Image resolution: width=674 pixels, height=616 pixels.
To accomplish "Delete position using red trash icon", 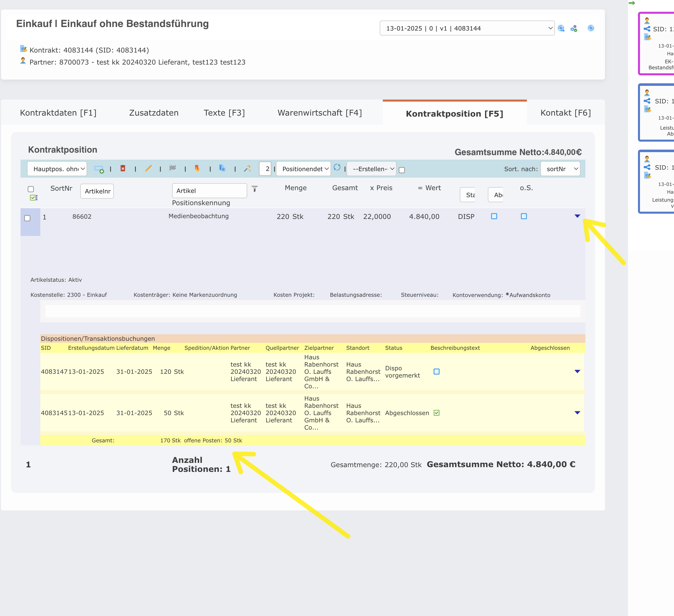I will click(123, 169).
